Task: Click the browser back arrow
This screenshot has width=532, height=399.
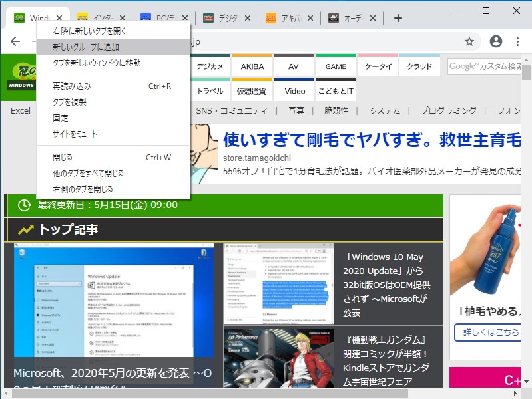Action: tap(15, 41)
